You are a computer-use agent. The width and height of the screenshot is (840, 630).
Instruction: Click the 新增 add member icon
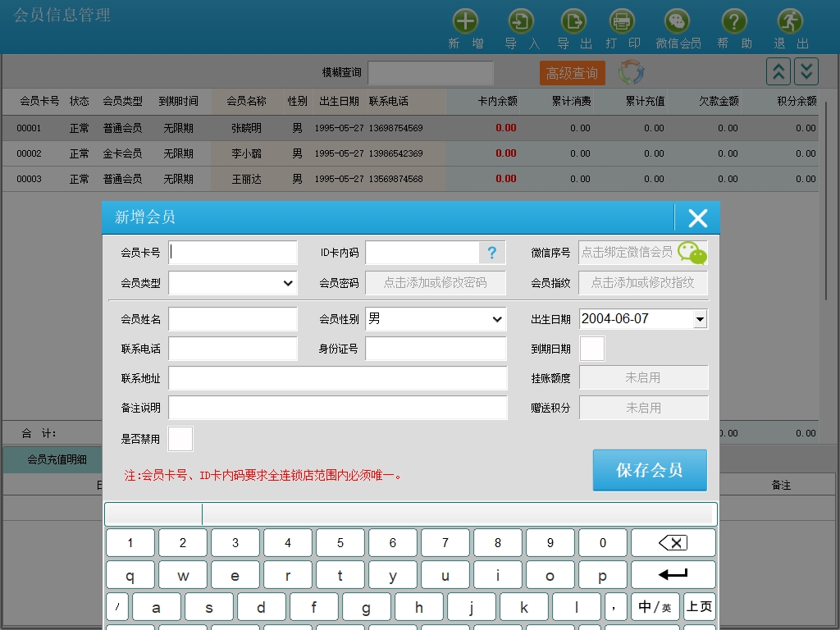pos(465,21)
